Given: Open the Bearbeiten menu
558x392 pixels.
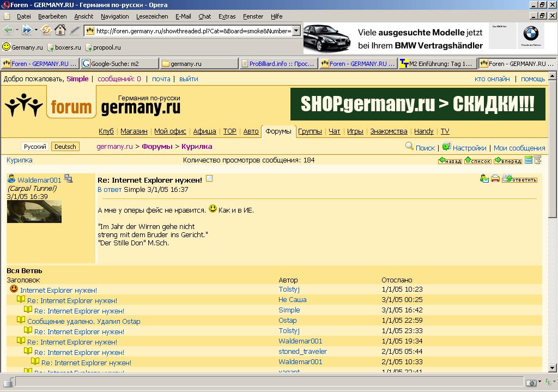Looking at the screenshot, I should (x=52, y=16).
